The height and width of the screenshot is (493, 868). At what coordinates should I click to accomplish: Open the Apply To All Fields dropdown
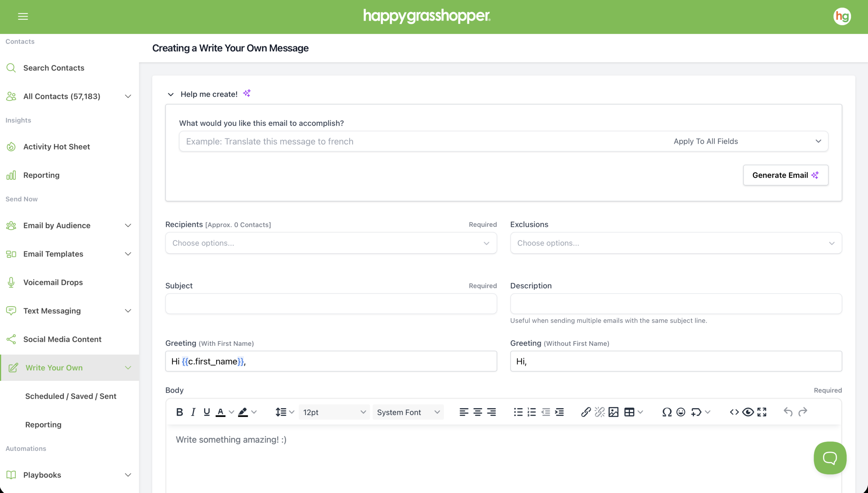pos(747,141)
